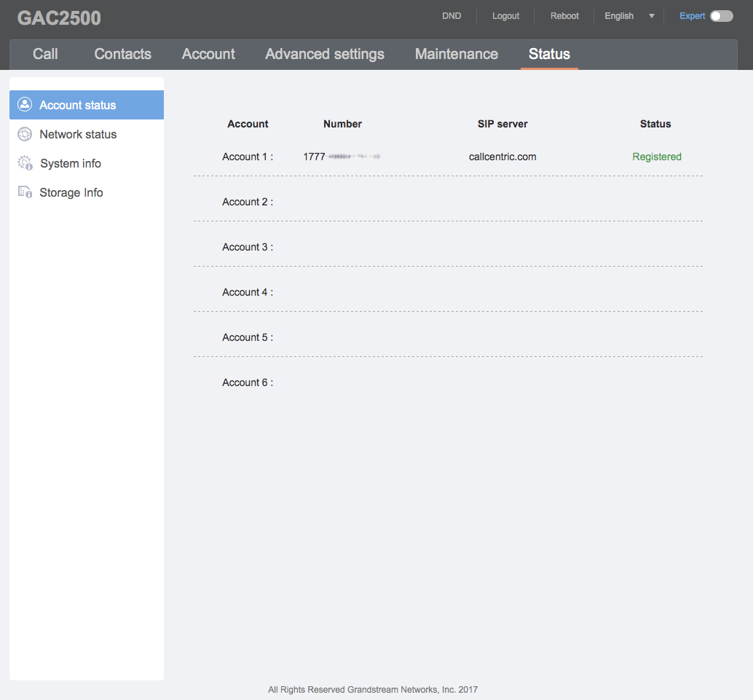Click the Account 5 row label

click(x=248, y=337)
